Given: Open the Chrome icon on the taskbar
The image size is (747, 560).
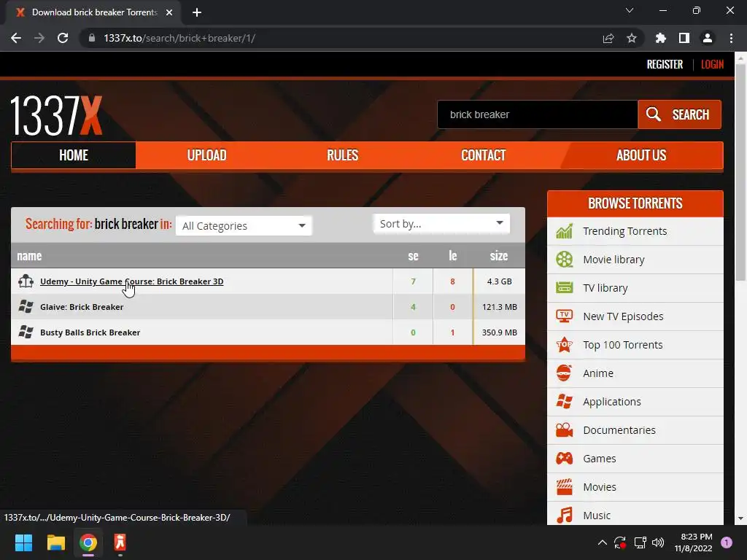Looking at the screenshot, I should click(x=88, y=542).
